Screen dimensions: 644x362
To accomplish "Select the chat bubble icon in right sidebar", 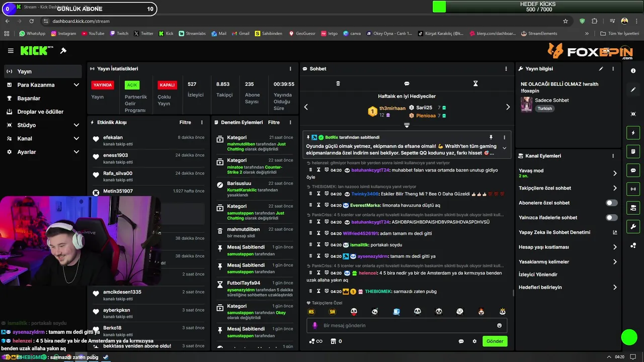I will pos(633,170).
